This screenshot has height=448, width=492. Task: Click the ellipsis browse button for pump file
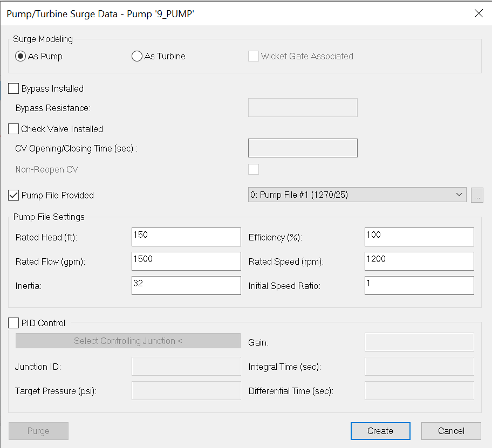477,195
